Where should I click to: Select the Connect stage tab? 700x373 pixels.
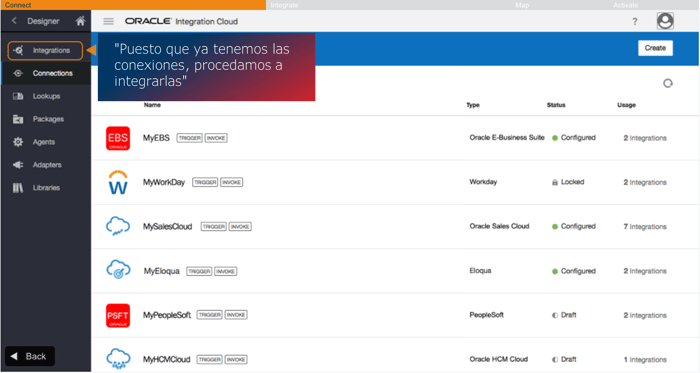point(133,5)
